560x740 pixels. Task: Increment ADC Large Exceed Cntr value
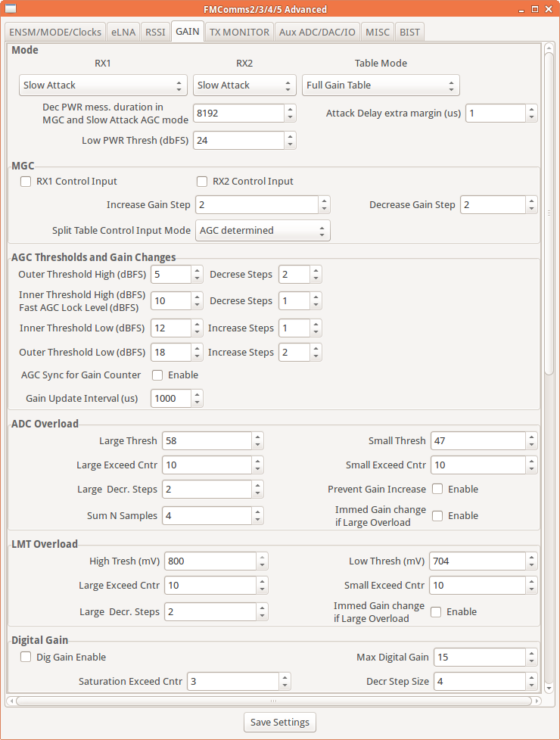(258, 461)
